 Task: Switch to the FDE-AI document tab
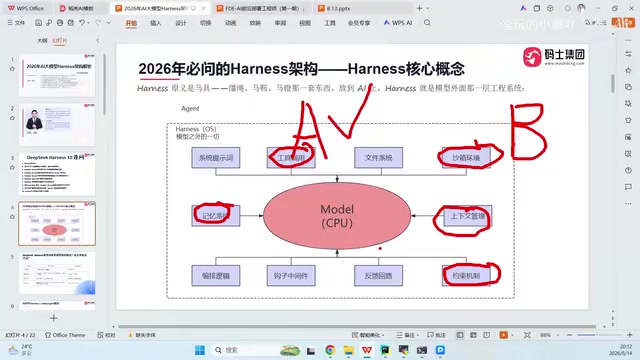261,8
